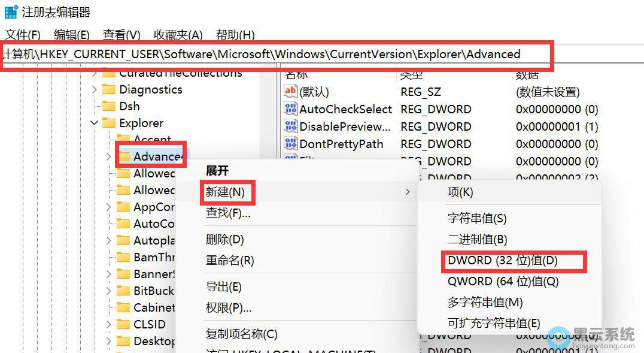The image size is (644, 353).
Task: Select the Dsh folder icon
Action: tap(108, 106)
